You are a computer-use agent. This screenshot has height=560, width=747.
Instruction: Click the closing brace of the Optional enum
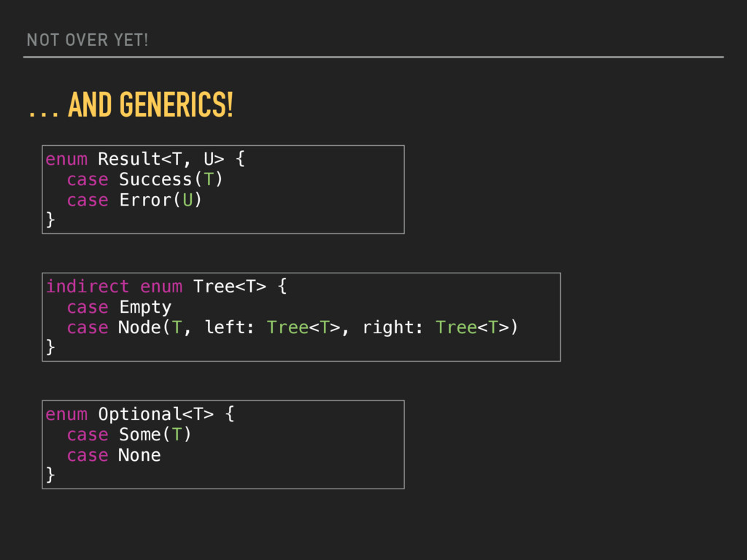coord(50,475)
